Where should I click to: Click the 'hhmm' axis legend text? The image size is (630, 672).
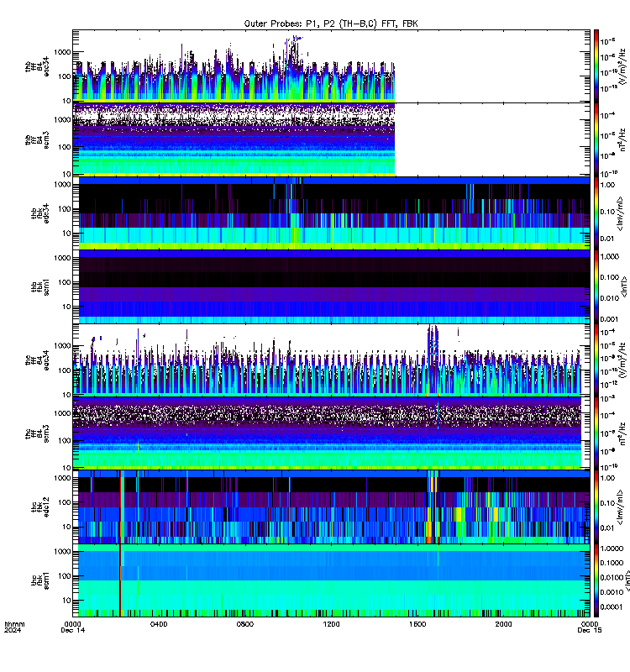(x=14, y=624)
